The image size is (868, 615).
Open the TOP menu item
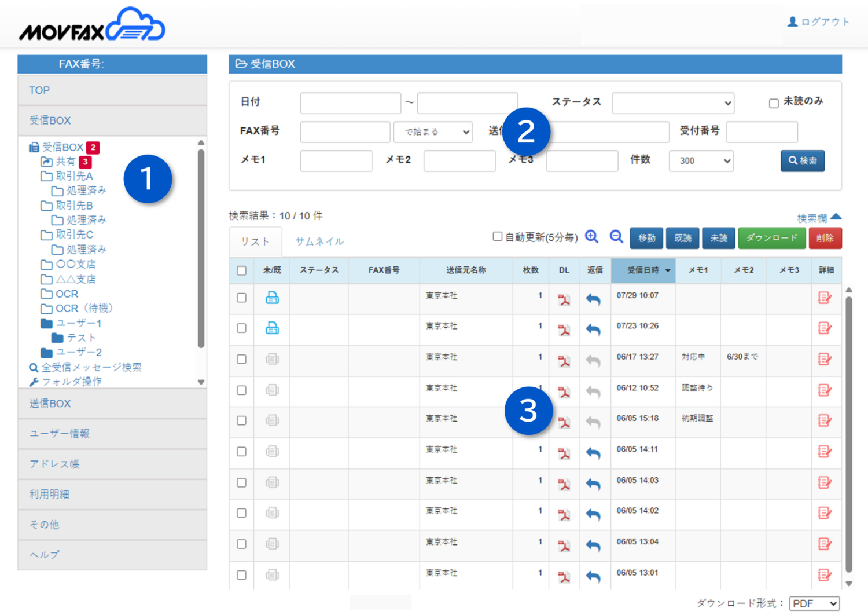(x=112, y=90)
